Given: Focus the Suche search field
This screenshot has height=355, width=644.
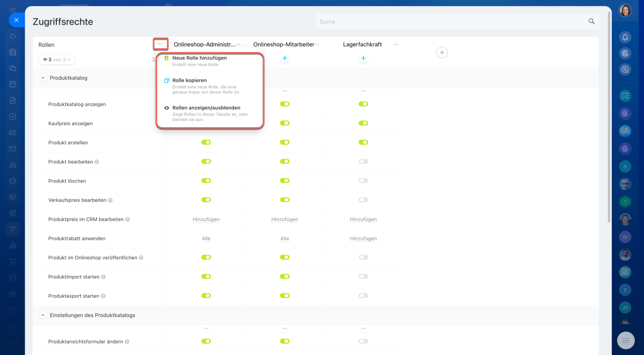Looking at the screenshot, I should pos(457,22).
